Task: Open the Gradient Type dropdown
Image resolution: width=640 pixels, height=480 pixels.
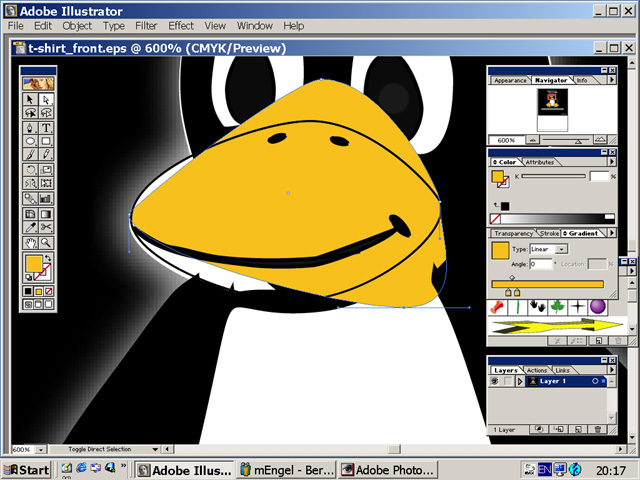Action: (x=562, y=249)
